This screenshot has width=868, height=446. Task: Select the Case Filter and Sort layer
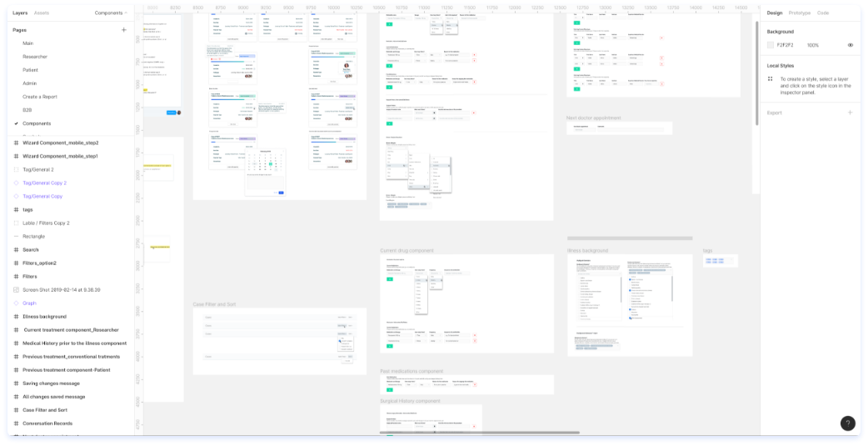point(45,410)
